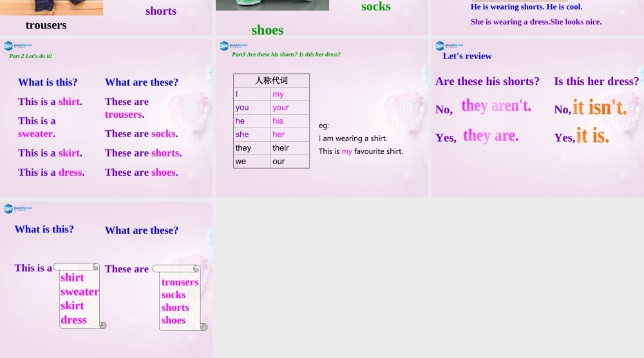Click "socks" on the right scroll list
644x358 pixels.
[173, 295]
